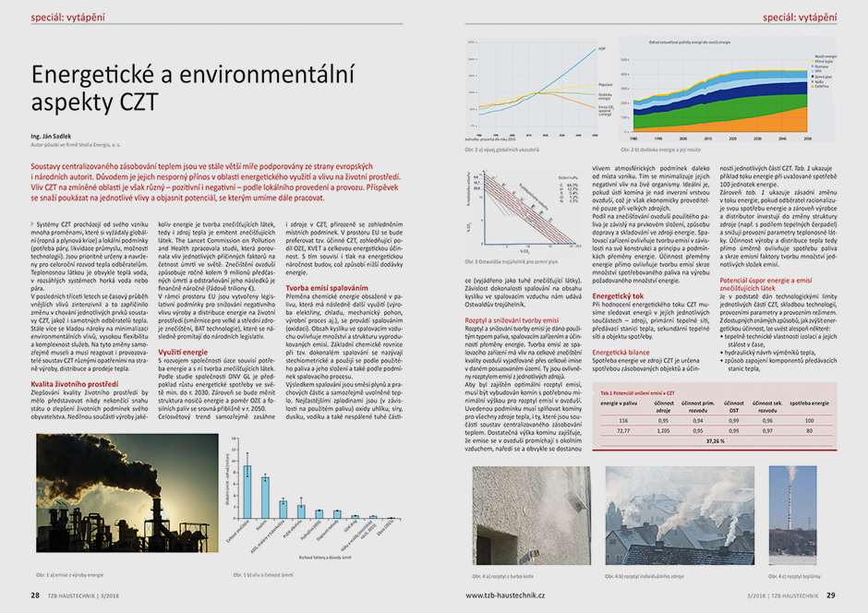This screenshot has width=868, height=613.
Task: Open the photo of smoking house chimneys
Action: [x=680, y=516]
